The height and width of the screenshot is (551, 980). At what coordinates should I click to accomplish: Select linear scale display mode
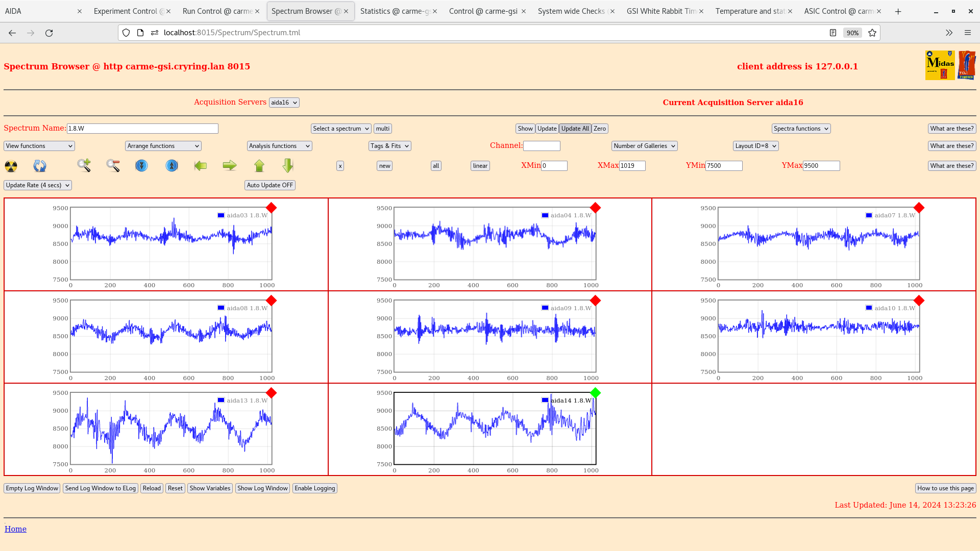pyautogui.click(x=481, y=165)
